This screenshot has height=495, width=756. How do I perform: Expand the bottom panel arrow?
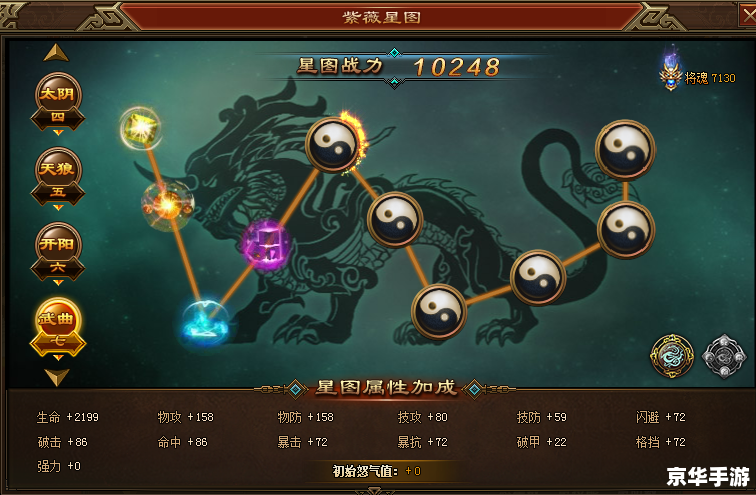(374, 491)
